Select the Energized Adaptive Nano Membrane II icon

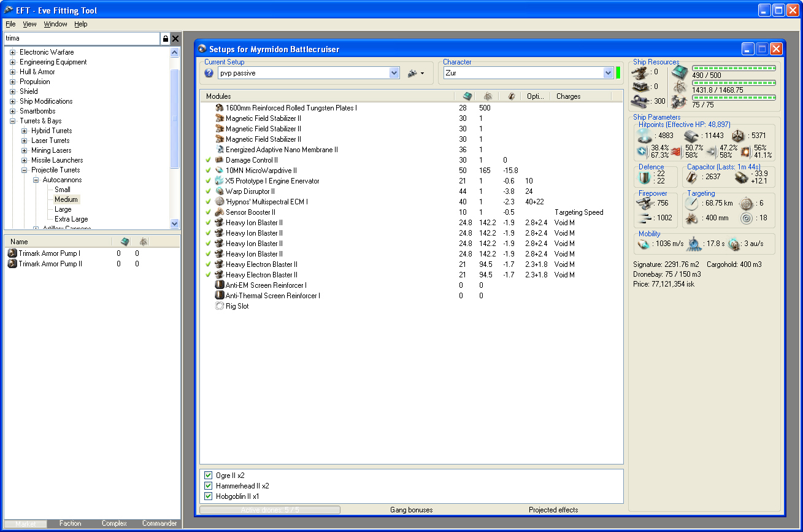pos(220,150)
